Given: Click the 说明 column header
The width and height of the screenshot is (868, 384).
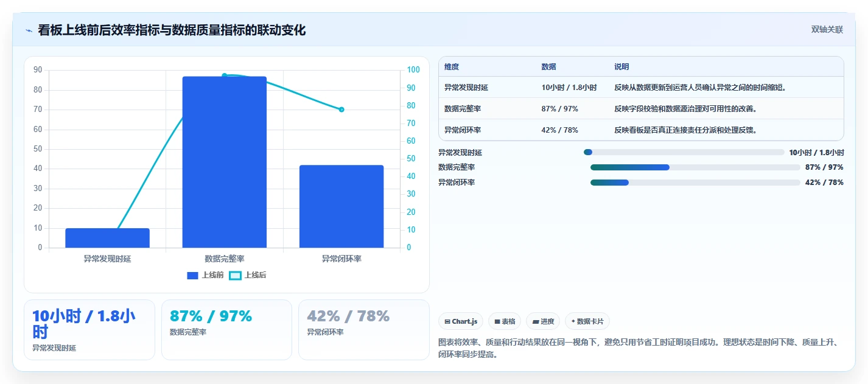Looking at the screenshot, I should pyautogui.click(x=621, y=67).
